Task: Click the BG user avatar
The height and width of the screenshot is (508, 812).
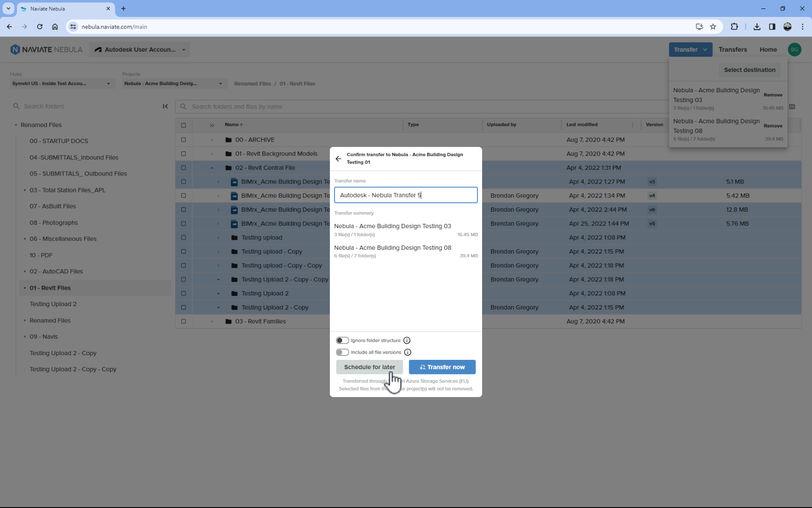Action: 794,49
